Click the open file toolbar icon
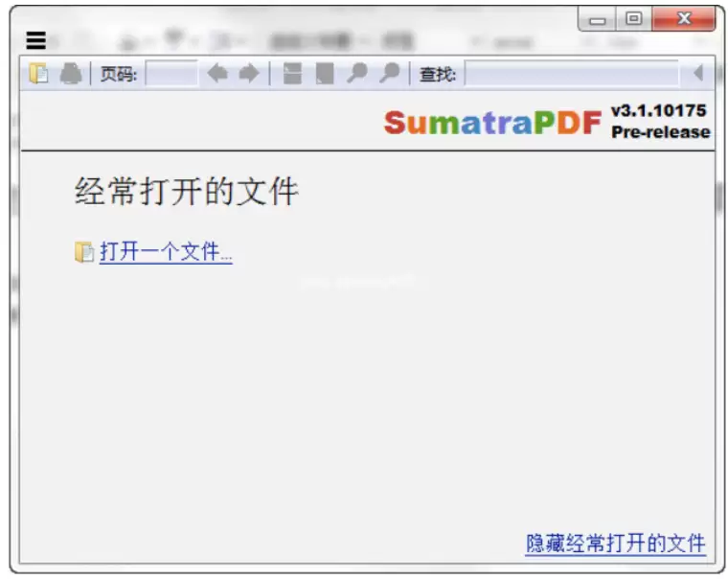The image size is (728, 579). 38,74
